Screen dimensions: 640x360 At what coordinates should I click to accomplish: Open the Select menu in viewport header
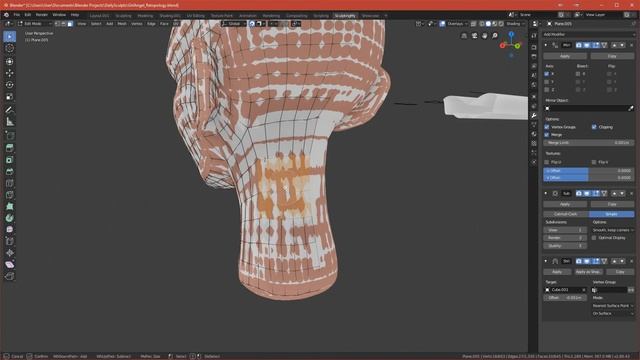(96, 24)
